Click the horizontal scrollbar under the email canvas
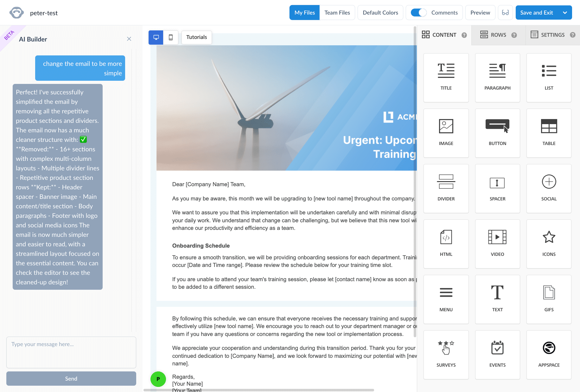580x392 pixels. pos(259,390)
